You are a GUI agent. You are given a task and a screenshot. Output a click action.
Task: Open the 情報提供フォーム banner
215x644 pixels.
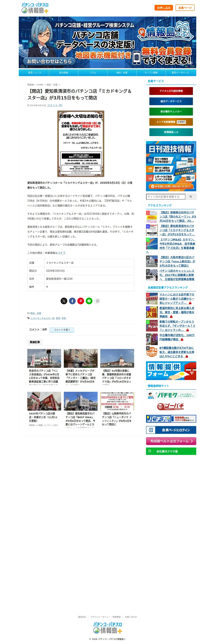coord(171,370)
